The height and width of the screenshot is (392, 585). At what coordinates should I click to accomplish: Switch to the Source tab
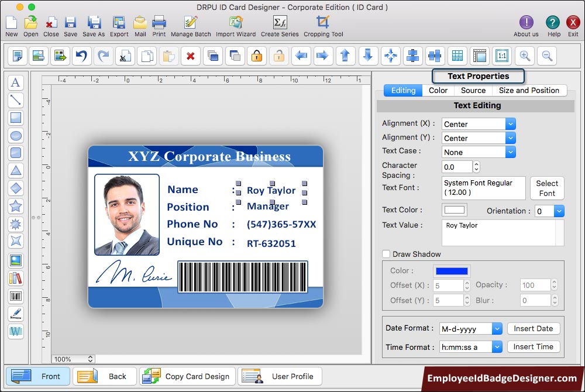(x=473, y=90)
